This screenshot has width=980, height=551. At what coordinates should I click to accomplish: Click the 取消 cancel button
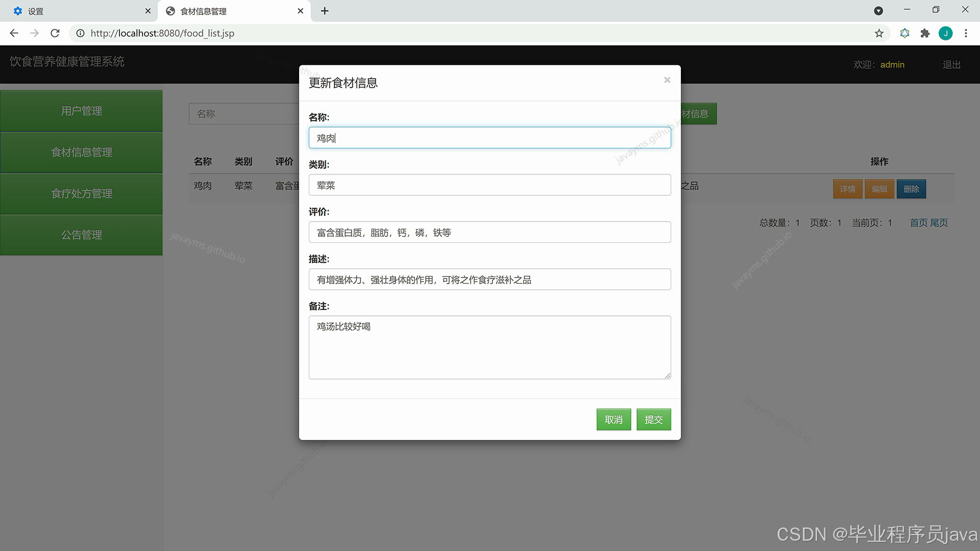click(614, 419)
